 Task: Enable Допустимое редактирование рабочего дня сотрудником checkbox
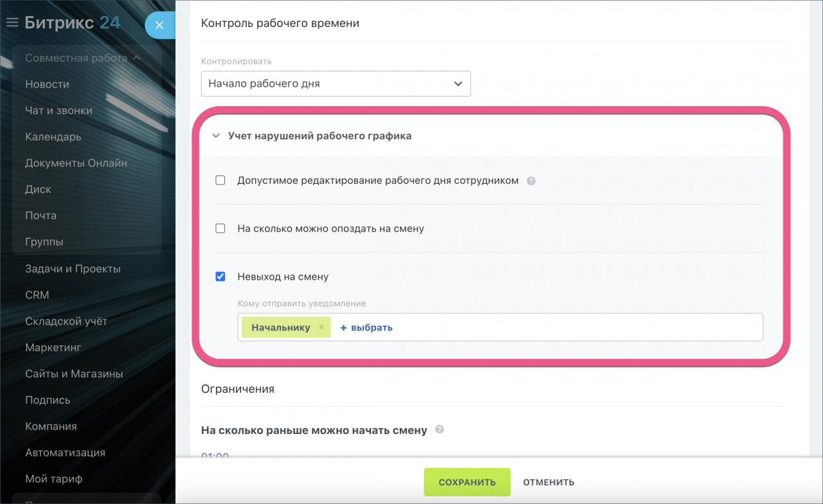[x=221, y=181]
